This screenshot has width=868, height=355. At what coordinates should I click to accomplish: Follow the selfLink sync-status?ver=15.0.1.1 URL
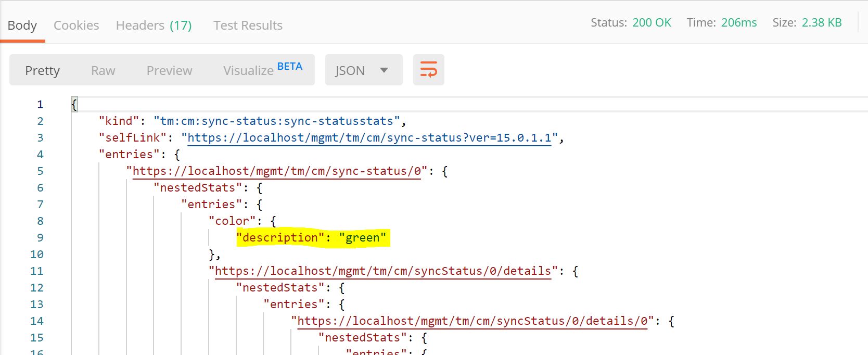pos(369,137)
